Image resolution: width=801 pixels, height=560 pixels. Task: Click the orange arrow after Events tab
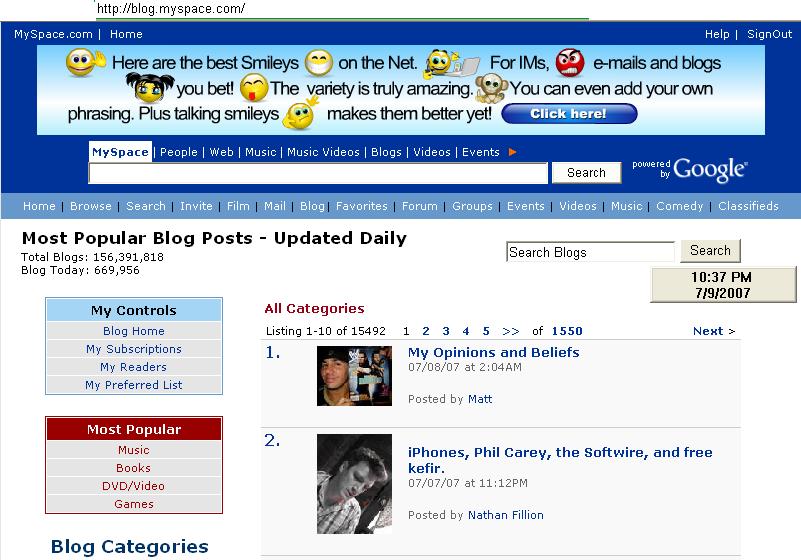[512, 152]
